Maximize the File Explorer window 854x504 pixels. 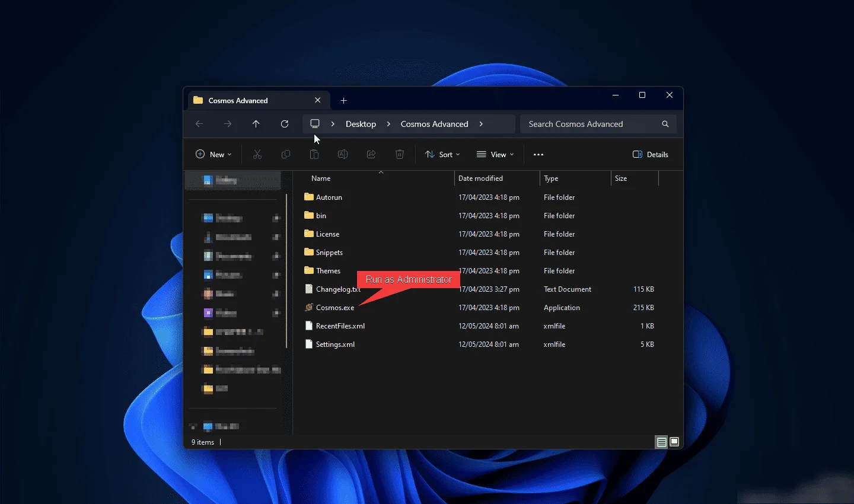point(642,95)
